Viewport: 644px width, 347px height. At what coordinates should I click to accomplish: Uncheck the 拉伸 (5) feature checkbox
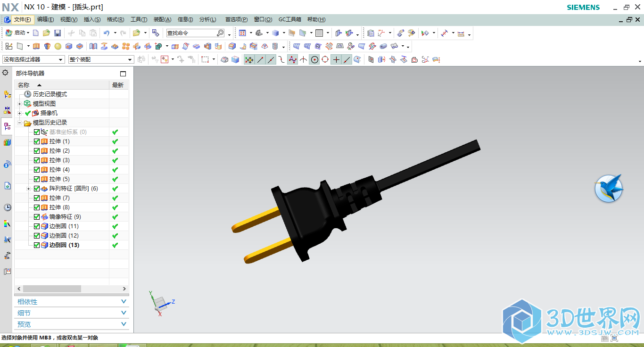tap(37, 179)
